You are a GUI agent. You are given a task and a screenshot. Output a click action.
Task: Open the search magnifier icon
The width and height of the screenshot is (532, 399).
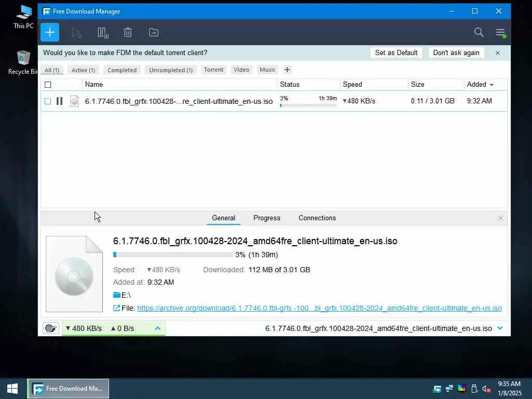click(x=478, y=32)
